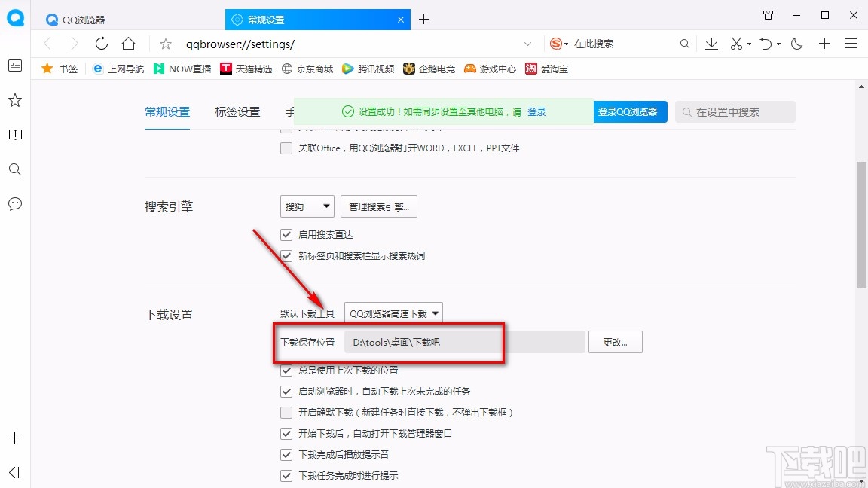
Task: Uncheck 下载完成后播放提示音
Action: (x=286, y=454)
